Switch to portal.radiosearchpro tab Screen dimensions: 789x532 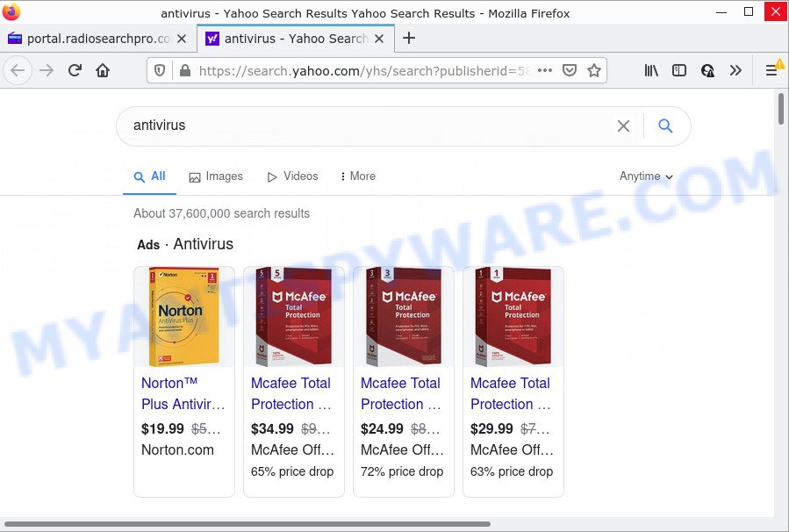pos(98,39)
